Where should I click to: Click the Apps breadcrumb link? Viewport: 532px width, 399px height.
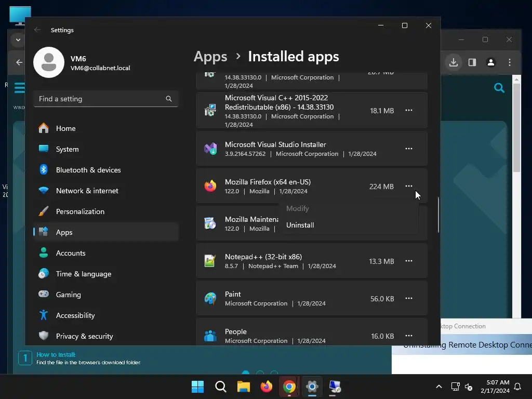[210, 56]
